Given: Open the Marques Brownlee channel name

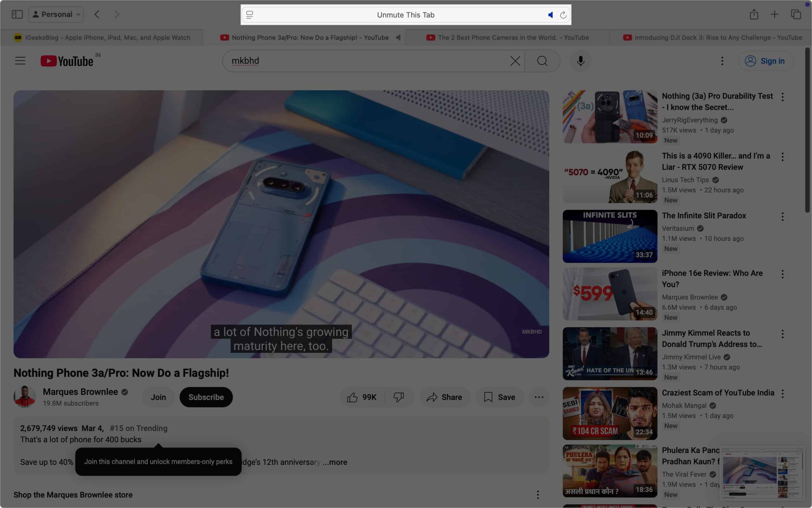Looking at the screenshot, I should pos(80,392).
